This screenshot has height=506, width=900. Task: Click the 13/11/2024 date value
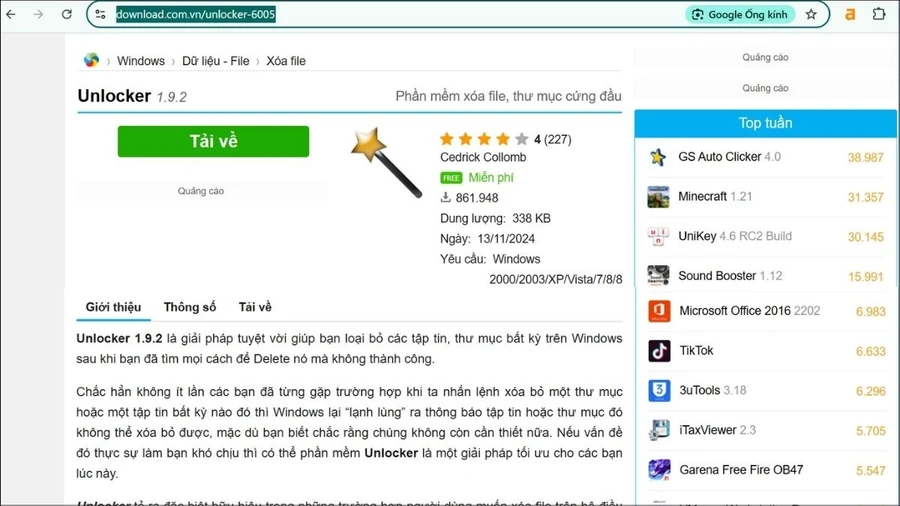click(506, 239)
